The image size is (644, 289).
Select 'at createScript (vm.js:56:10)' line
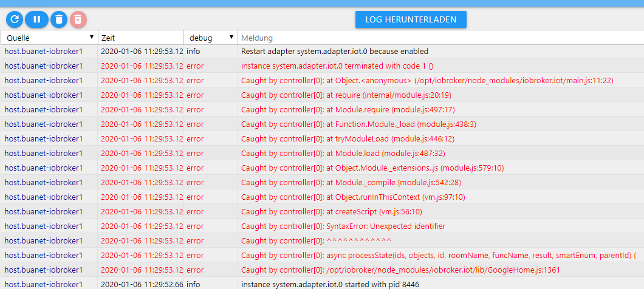point(332,211)
